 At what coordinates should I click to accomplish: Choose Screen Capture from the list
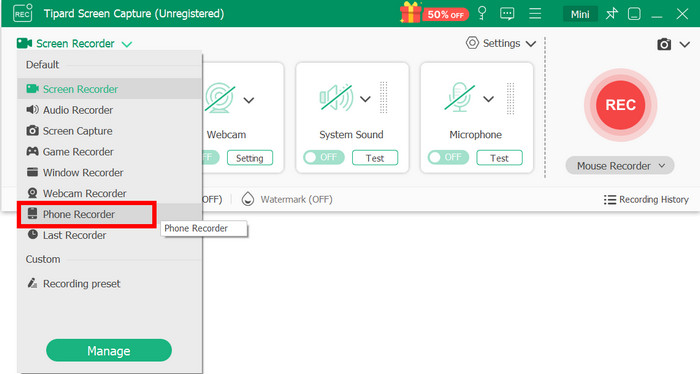[109, 131]
